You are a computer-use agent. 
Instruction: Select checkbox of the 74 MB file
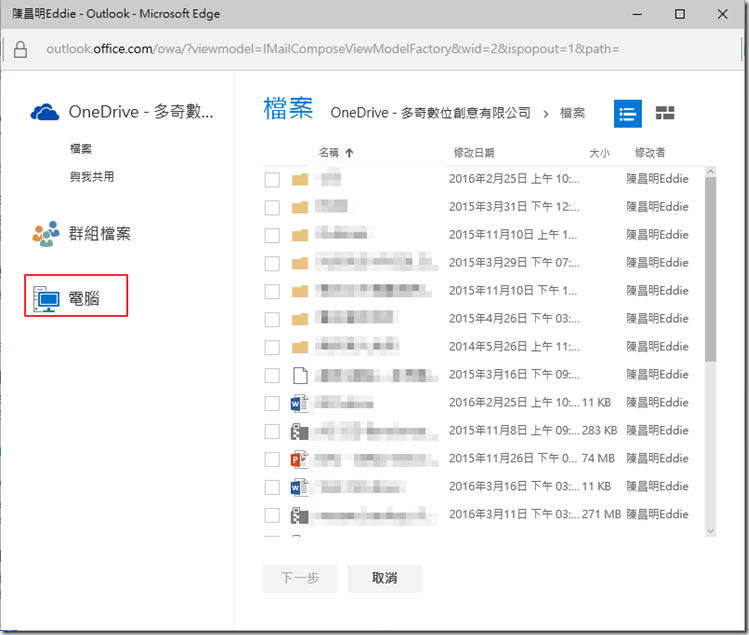pos(272,460)
